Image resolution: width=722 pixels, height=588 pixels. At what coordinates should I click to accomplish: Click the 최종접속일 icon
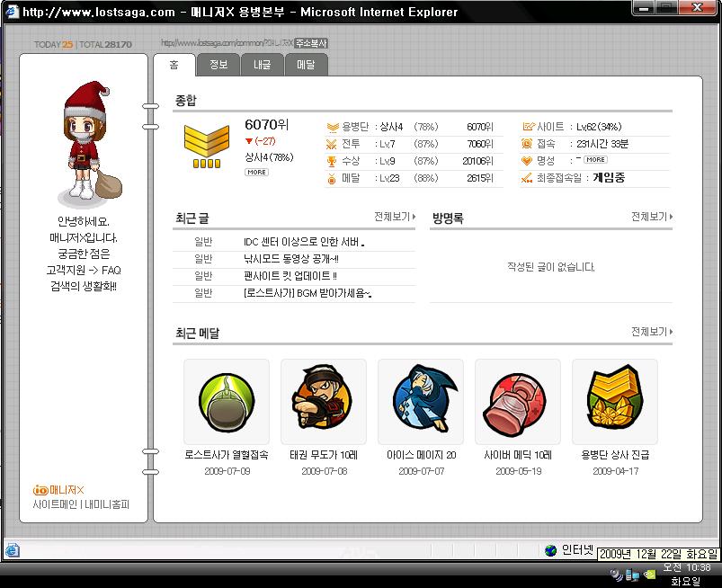pos(527,178)
